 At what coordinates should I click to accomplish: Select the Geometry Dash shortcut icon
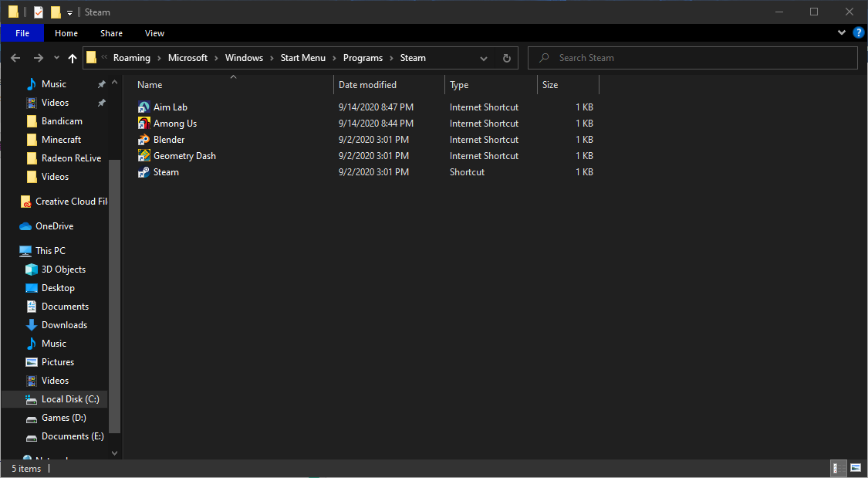point(144,156)
